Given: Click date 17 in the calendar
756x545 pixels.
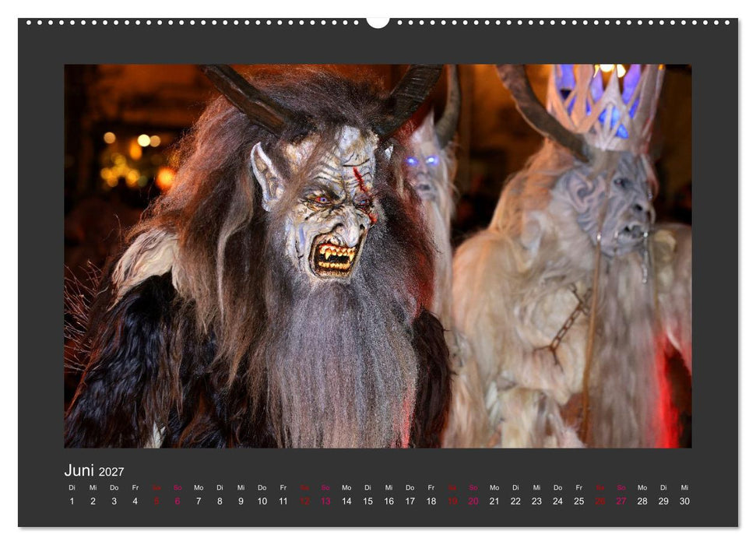Looking at the screenshot, I should coord(410,501).
